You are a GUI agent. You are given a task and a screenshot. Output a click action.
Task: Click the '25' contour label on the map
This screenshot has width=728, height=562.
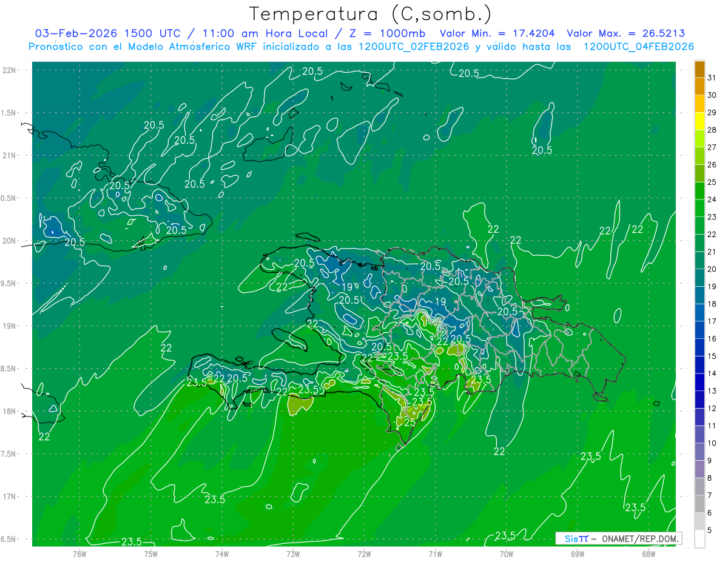click(x=409, y=423)
